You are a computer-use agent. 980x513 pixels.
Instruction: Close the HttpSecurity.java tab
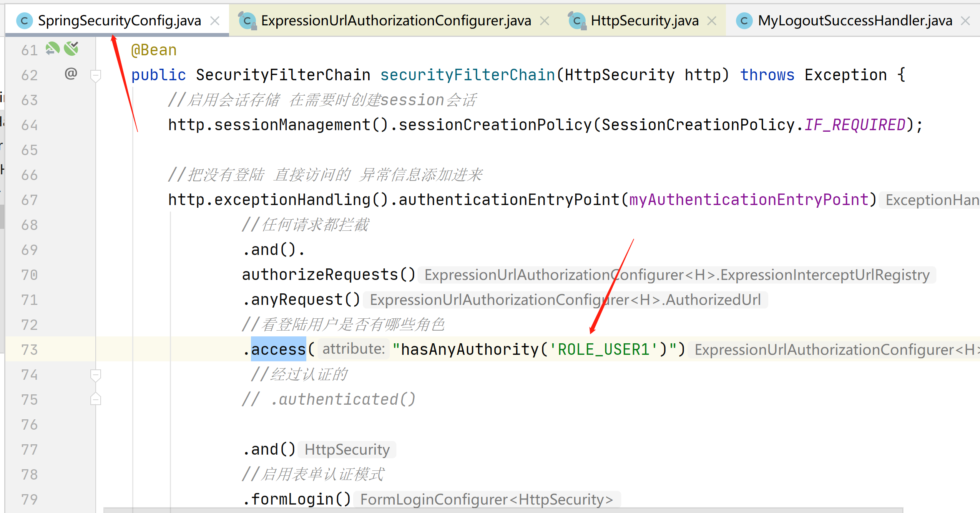tap(712, 21)
